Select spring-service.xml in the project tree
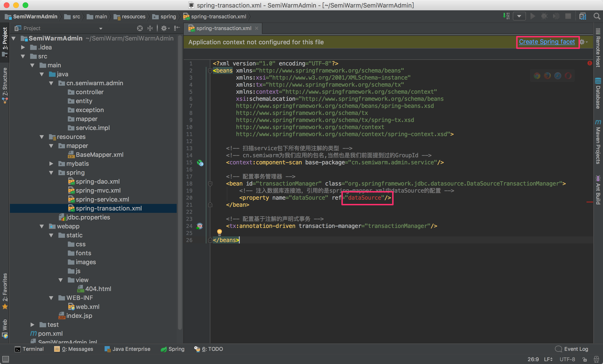 click(x=98, y=199)
